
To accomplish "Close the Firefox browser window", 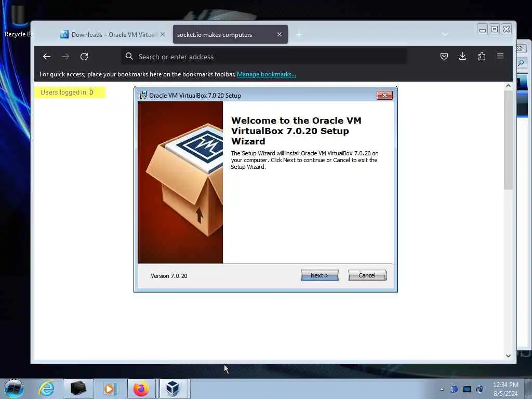I will pos(506,30).
